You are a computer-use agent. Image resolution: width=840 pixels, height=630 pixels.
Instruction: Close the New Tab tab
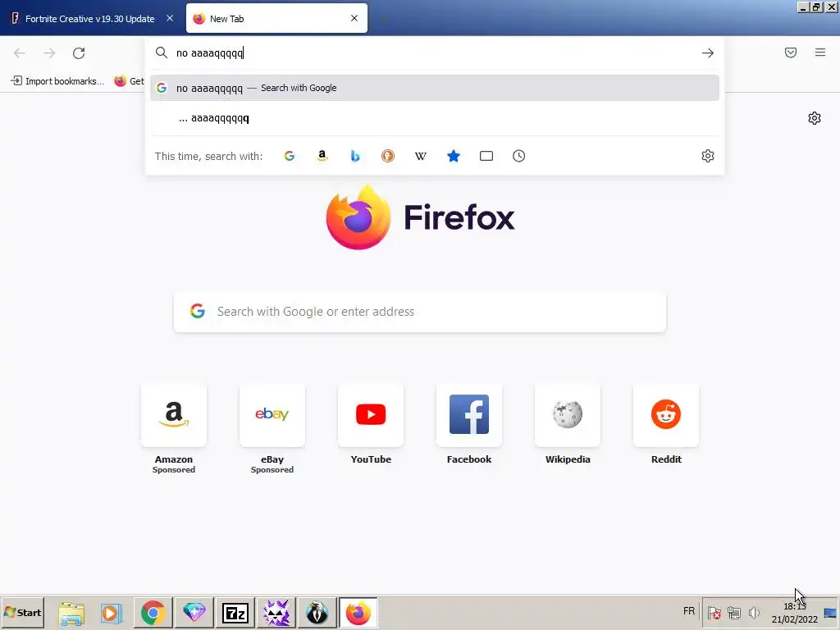tap(354, 18)
